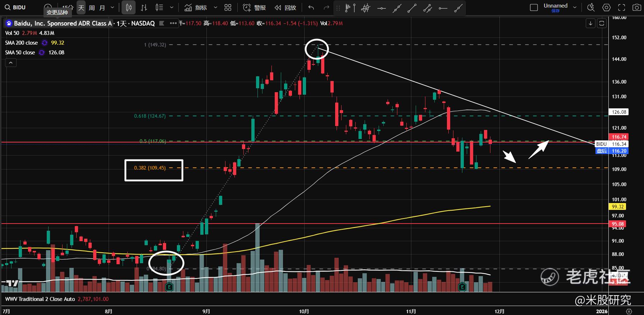The image size is (644, 315).
Task: Select the SMA 50 close indicator legend
Action: click(20, 53)
